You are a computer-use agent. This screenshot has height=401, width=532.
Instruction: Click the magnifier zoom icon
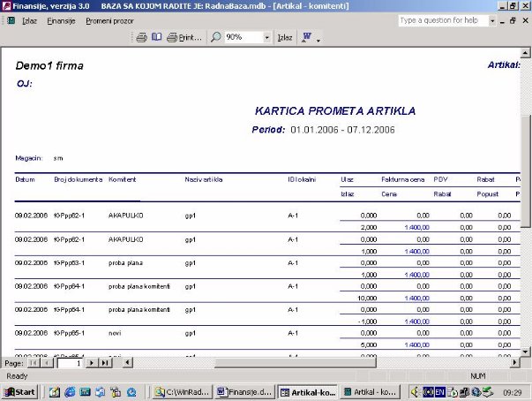coord(216,38)
